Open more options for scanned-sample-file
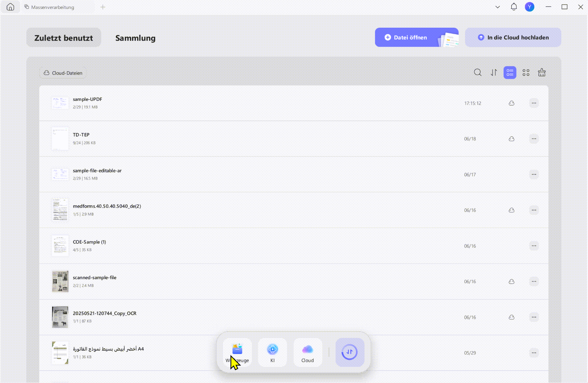This screenshot has width=588, height=383. (x=534, y=281)
